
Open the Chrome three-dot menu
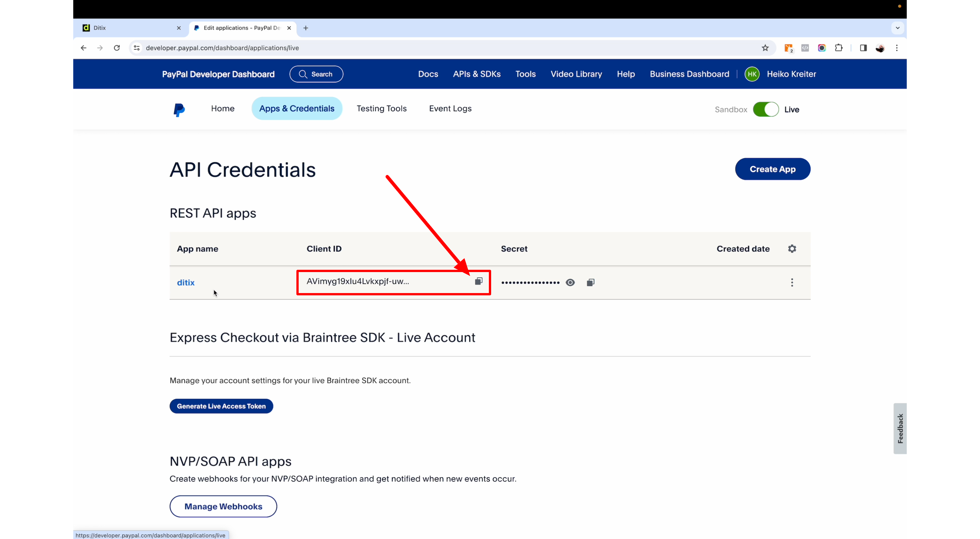[897, 48]
